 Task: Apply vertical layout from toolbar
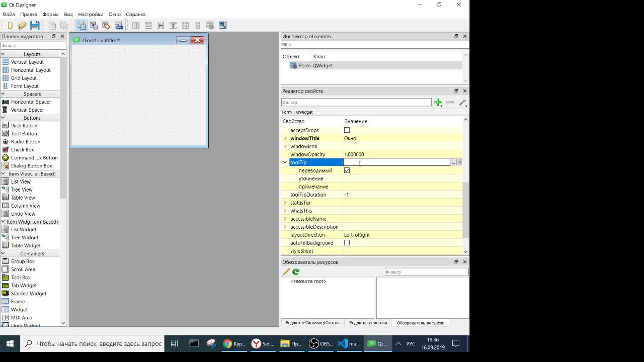point(148,25)
